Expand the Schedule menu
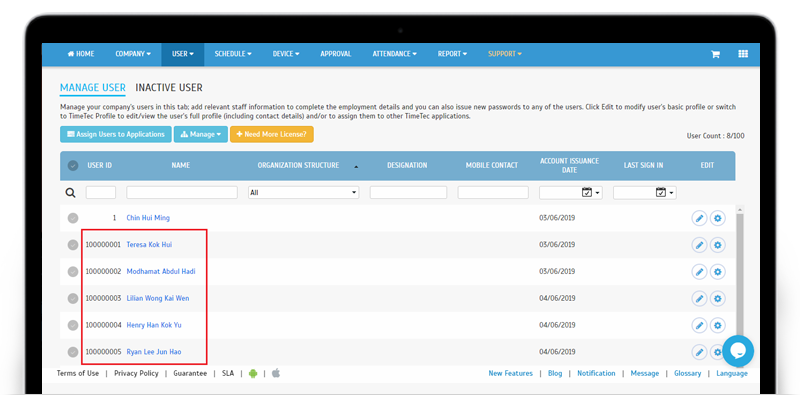 click(233, 54)
